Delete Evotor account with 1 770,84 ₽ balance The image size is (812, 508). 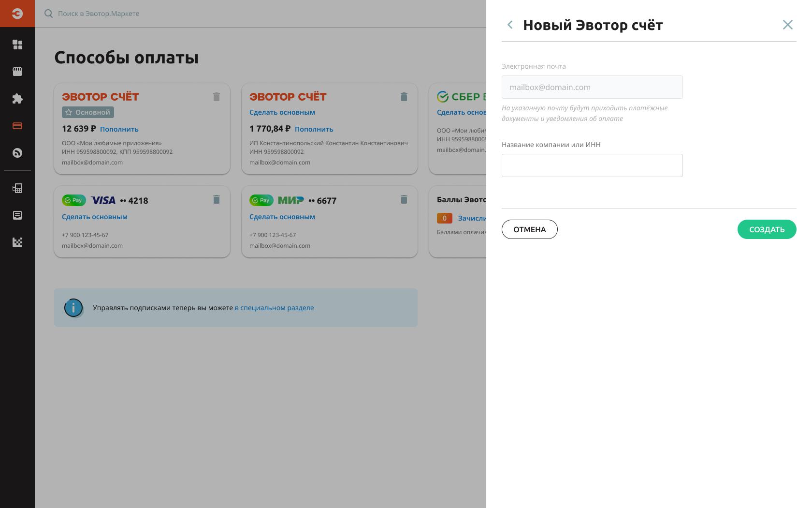pos(404,97)
